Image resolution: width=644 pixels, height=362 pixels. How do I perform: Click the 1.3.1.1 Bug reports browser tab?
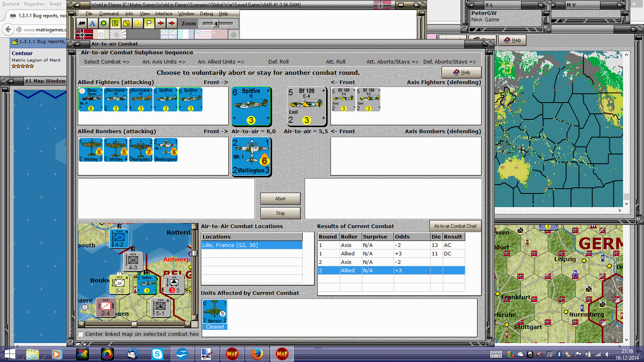coord(39,16)
